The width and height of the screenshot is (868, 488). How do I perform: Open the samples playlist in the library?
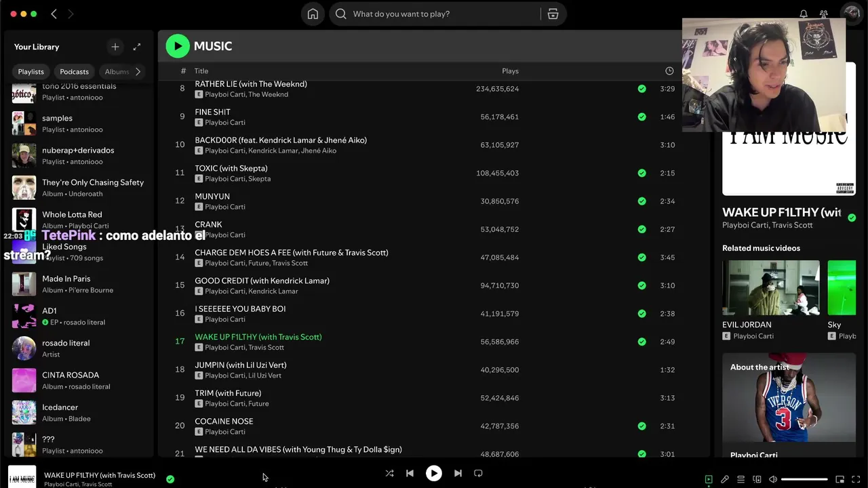pyautogui.click(x=80, y=123)
